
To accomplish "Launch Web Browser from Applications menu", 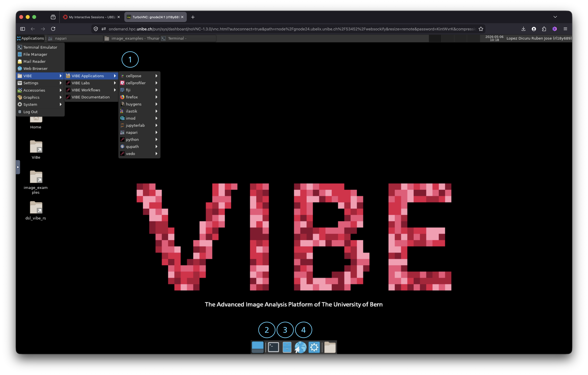I will (x=40, y=68).
